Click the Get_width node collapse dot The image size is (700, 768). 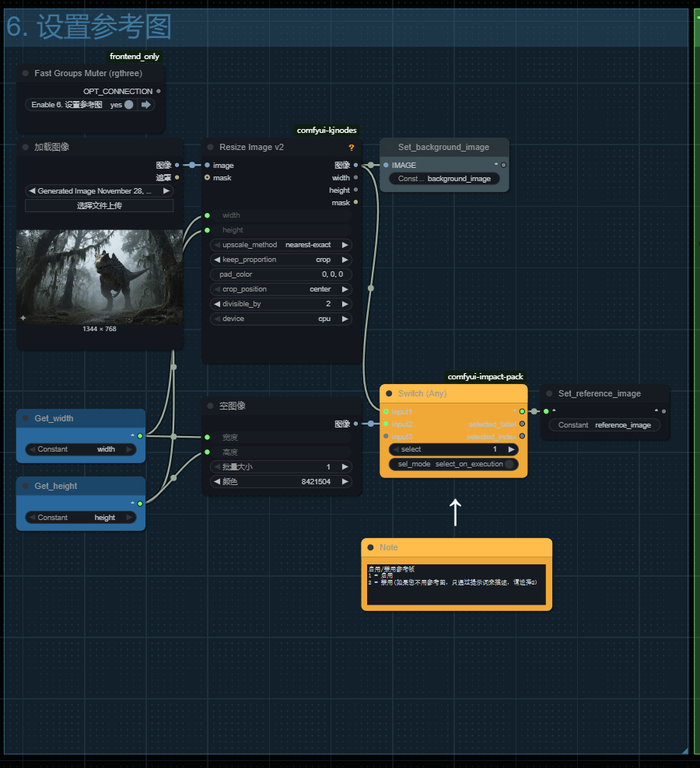[x=25, y=419]
